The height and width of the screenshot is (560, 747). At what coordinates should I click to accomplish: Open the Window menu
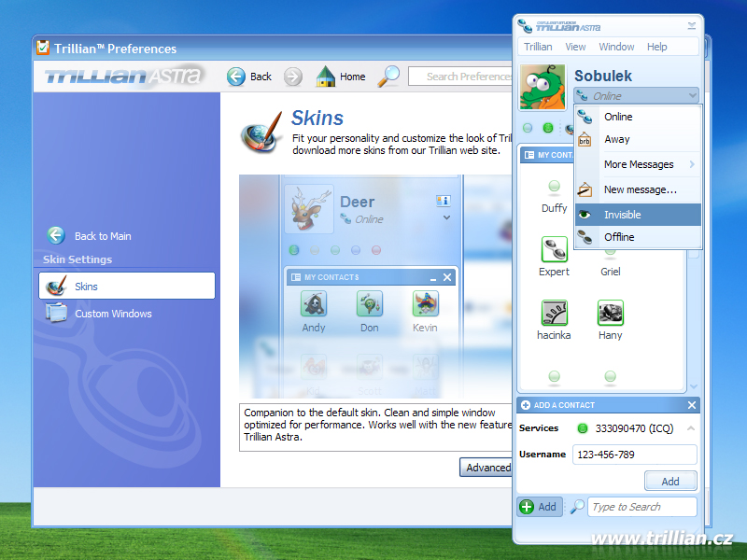tap(616, 47)
